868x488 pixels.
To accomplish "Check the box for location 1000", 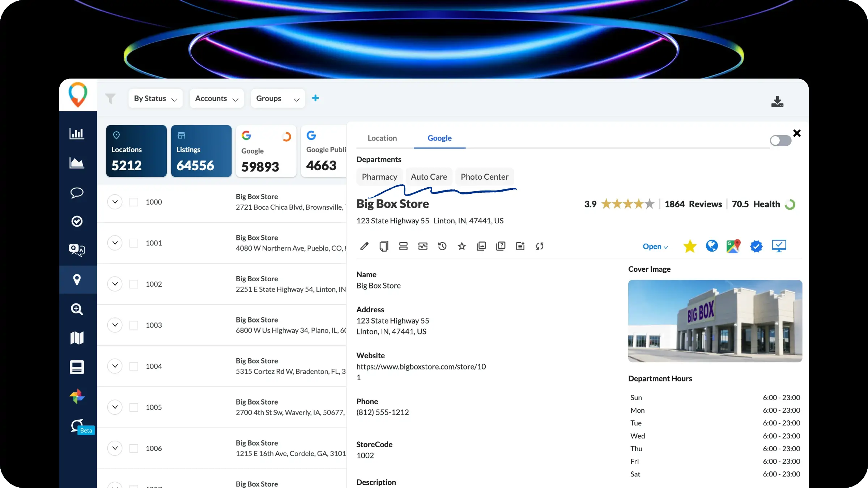I will tap(134, 202).
